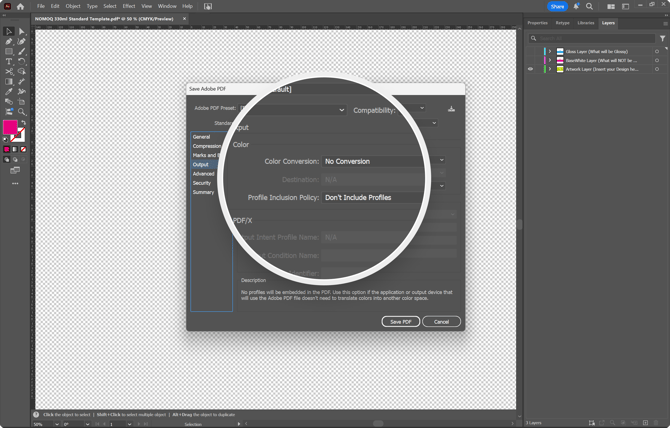Show the Gloss Layer via eye column

(531, 51)
